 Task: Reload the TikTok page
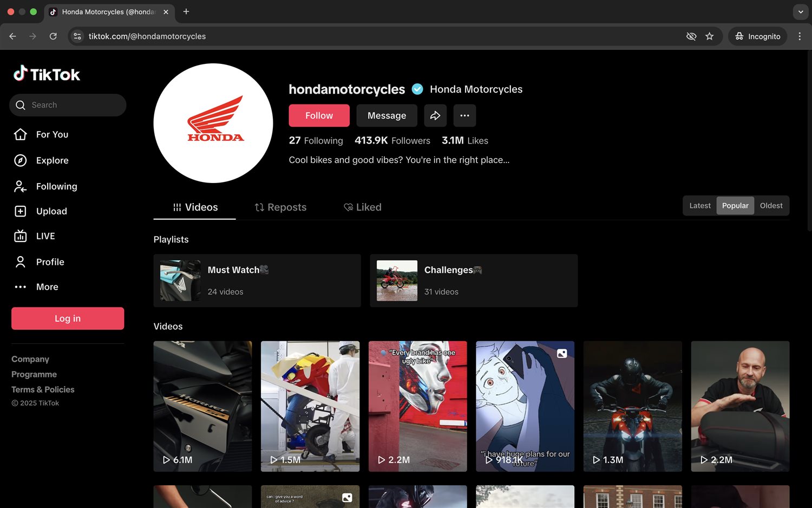click(x=53, y=36)
